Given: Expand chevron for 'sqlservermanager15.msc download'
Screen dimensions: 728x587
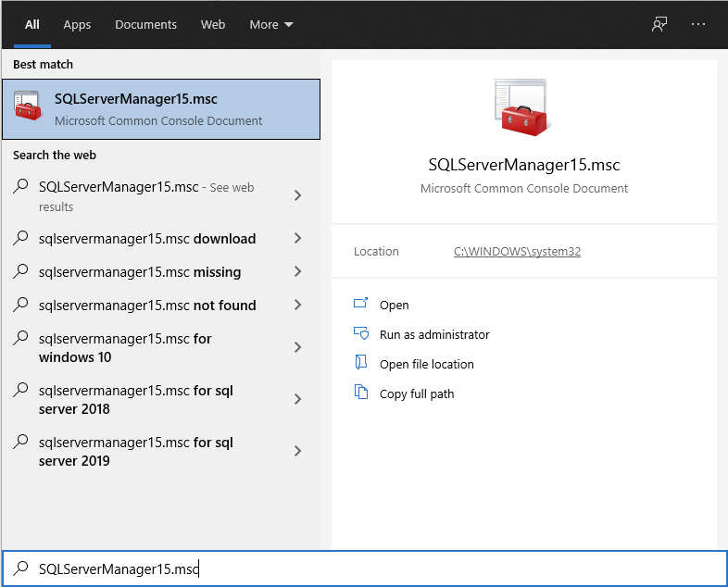Looking at the screenshot, I should tap(297, 239).
